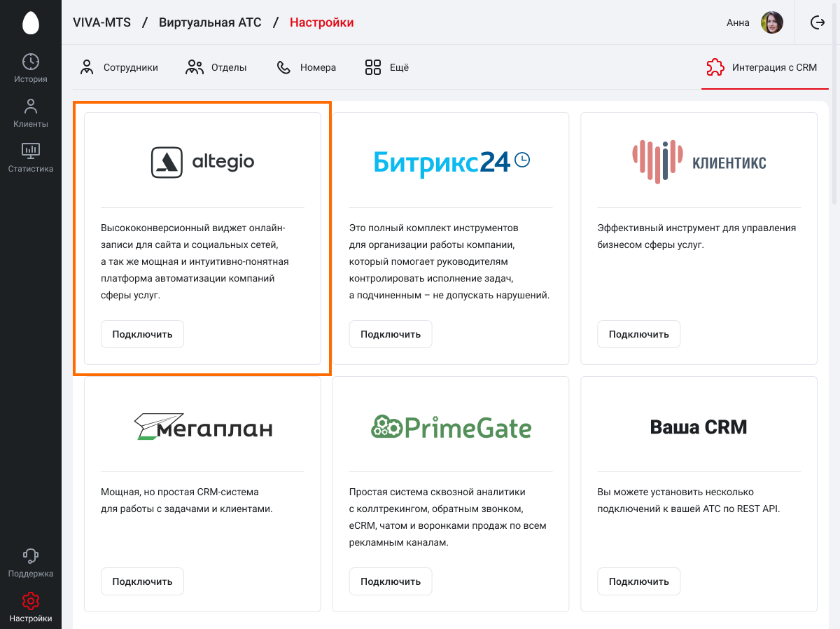This screenshot has height=629, width=840.
Task: Open the История clock icon
Action: click(x=30, y=62)
